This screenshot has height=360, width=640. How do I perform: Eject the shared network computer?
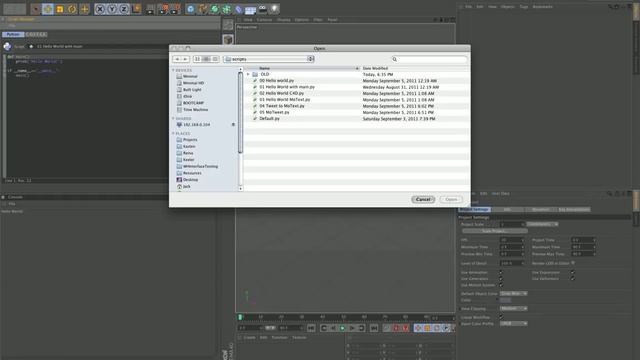(x=233, y=124)
